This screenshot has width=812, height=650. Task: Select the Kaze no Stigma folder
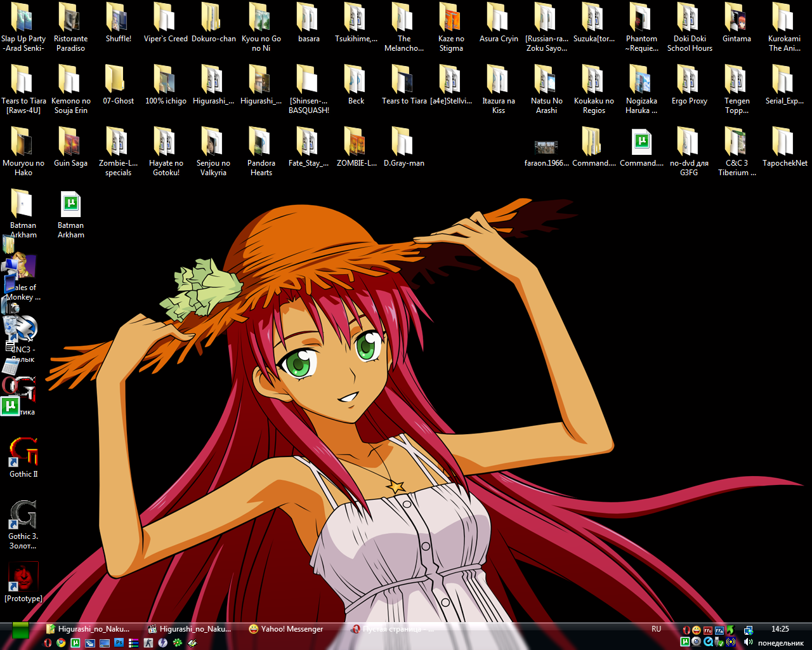point(451,27)
